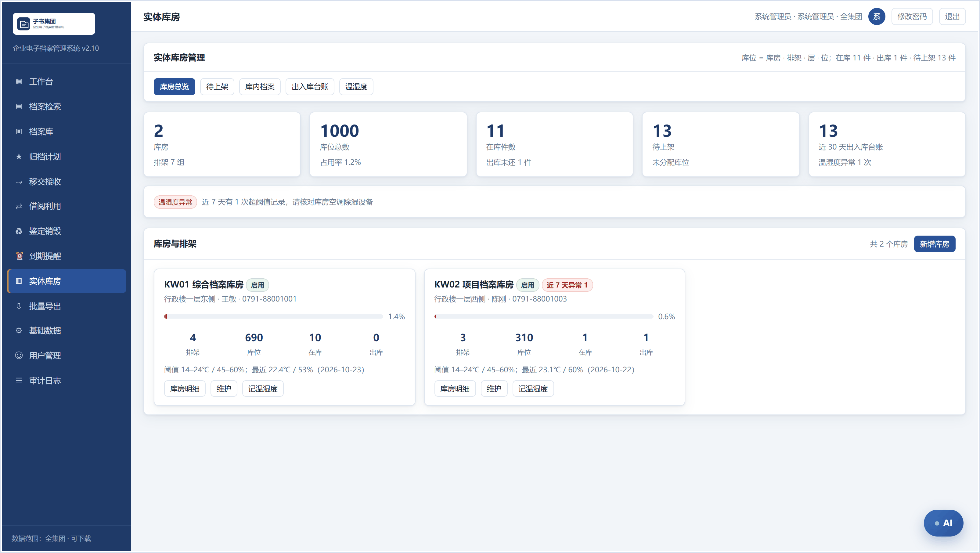The height and width of the screenshot is (553, 980).
Task: Click 维护 on the KW02 card
Action: (494, 389)
